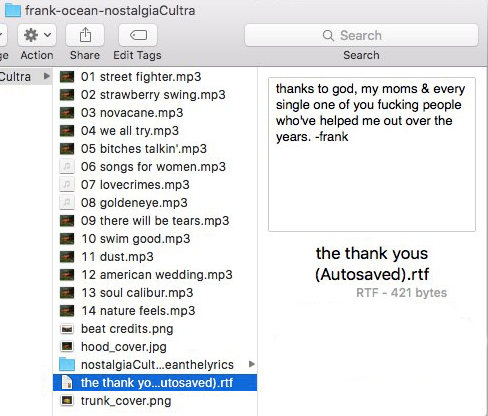Image resolution: width=488 pixels, height=416 pixels.
Task: Select the 09 there will be tears.mp3 icon
Action: pyautogui.click(x=67, y=221)
